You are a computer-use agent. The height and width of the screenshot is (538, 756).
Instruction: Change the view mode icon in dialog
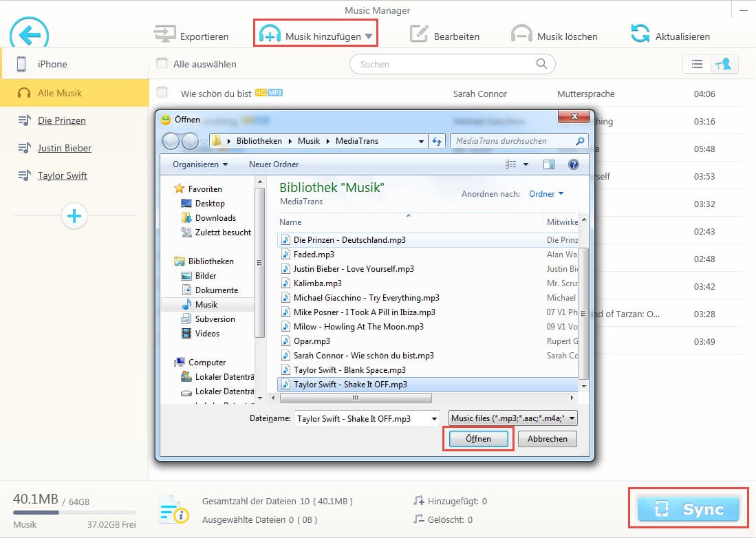click(x=510, y=164)
